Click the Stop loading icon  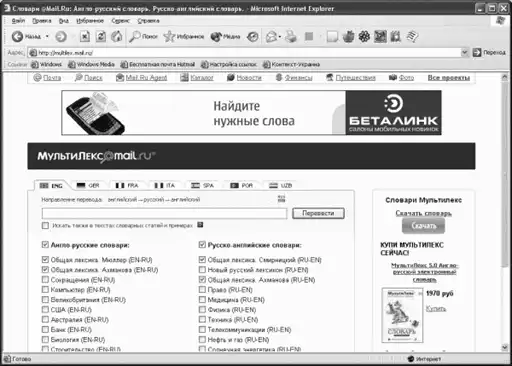[x=85, y=36]
